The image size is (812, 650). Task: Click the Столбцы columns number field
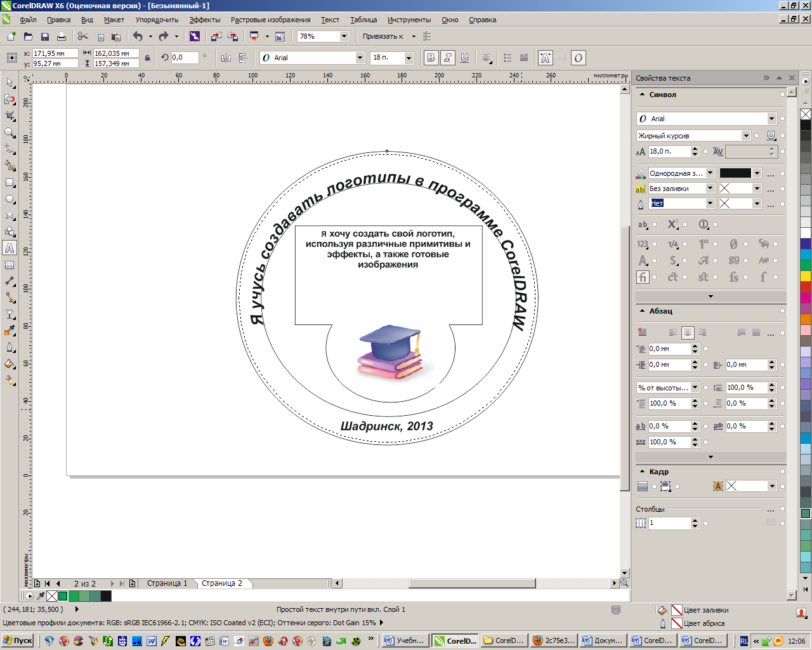pyautogui.click(x=669, y=523)
